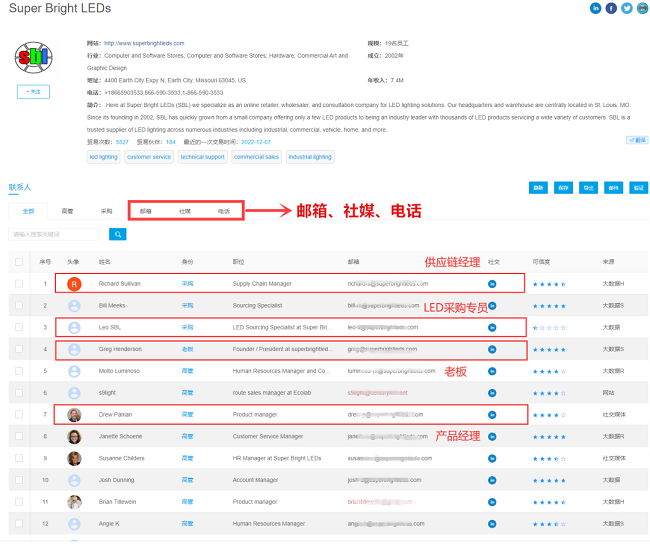Check the box for Angie K's row
Viewport: 650px width, 547px height.
click(19, 524)
